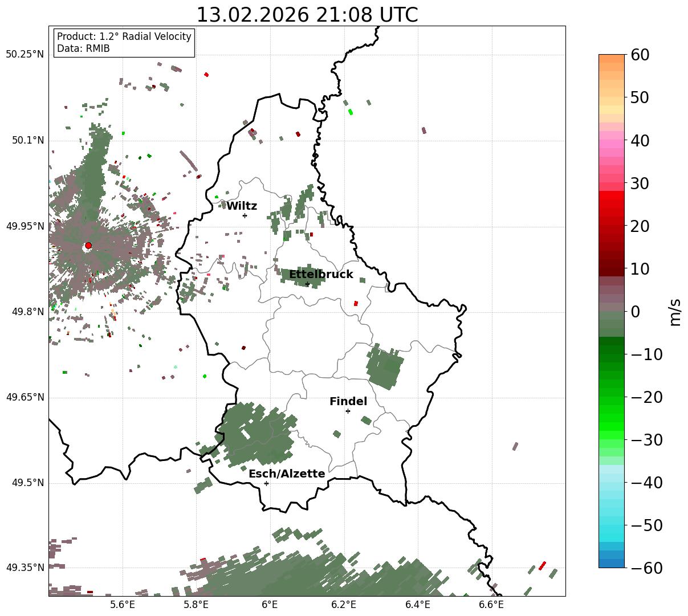
Task: Click the colorbar value 20
Action: (x=640, y=226)
